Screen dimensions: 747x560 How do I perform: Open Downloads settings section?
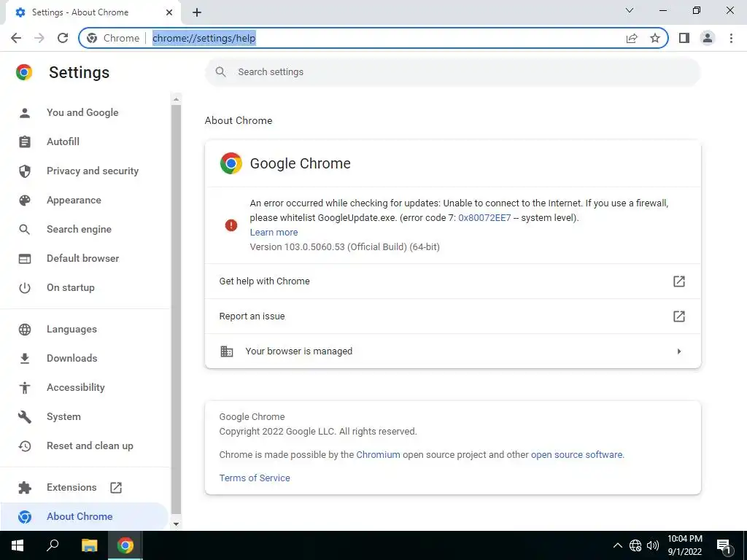click(x=72, y=358)
